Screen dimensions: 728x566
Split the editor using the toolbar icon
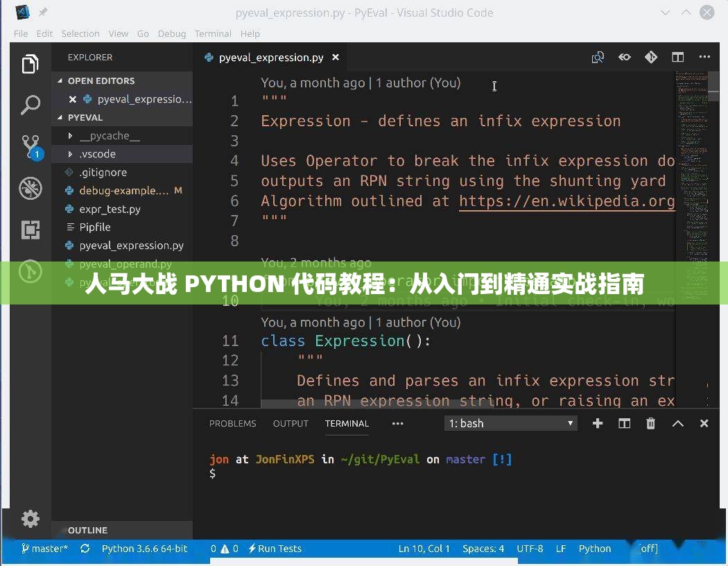click(x=677, y=57)
